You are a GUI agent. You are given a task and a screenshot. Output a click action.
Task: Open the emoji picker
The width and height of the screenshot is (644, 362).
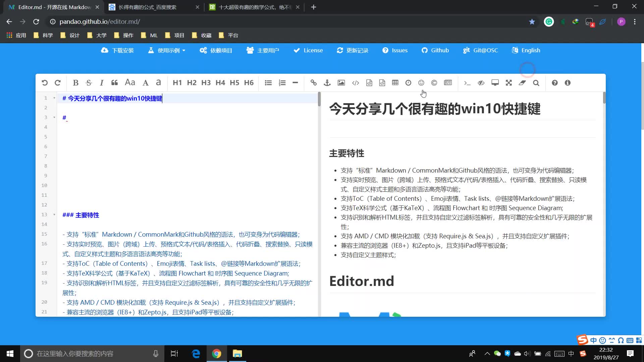click(421, 83)
